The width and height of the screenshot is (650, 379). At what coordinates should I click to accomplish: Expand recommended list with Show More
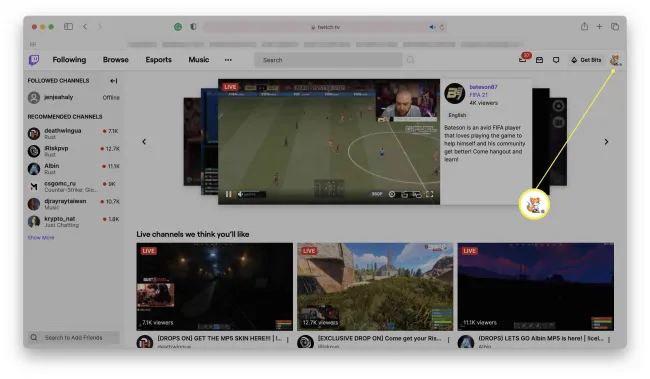41,238
